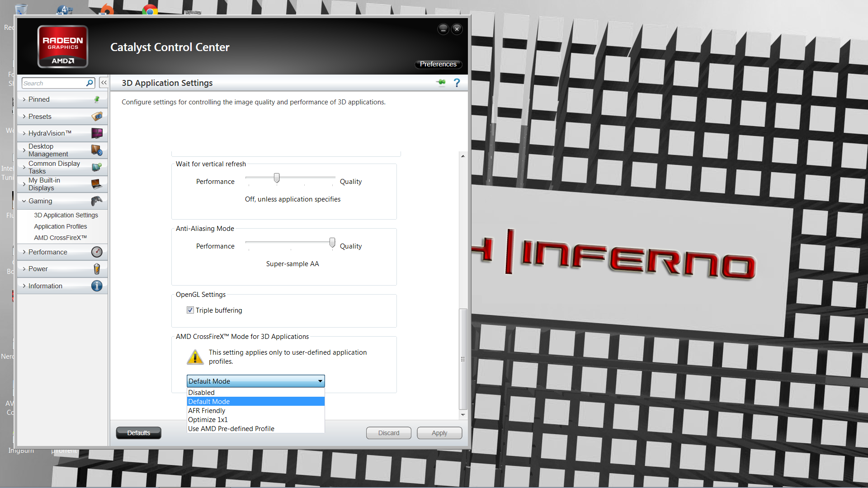Screen dimensions: 868x488
Task: Expand the Power section
Action: [x=24, y=269]
